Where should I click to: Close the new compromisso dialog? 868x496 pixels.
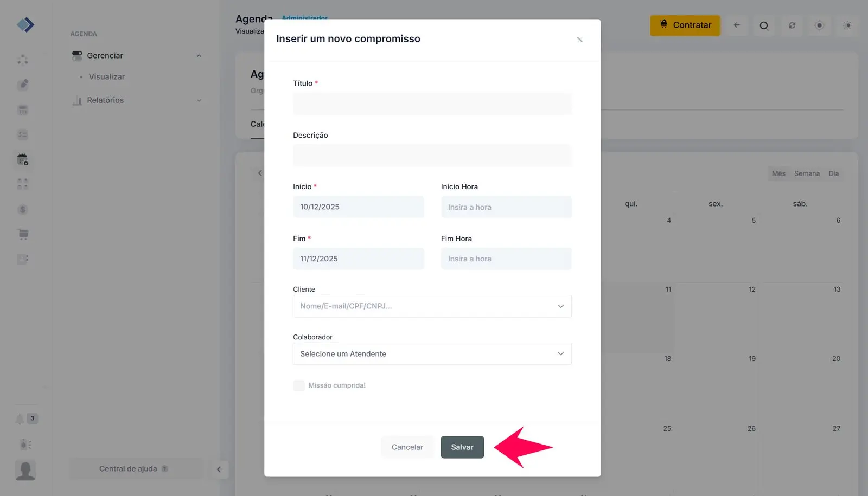580,40
